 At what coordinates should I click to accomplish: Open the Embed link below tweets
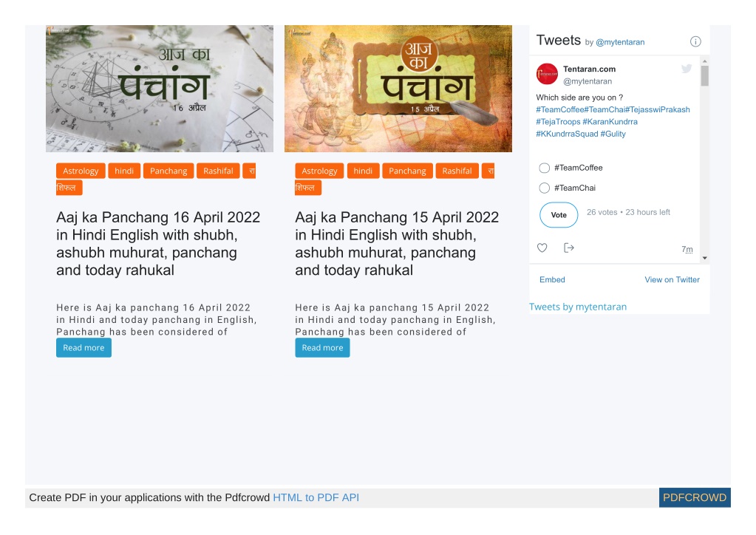pos(552,279)
